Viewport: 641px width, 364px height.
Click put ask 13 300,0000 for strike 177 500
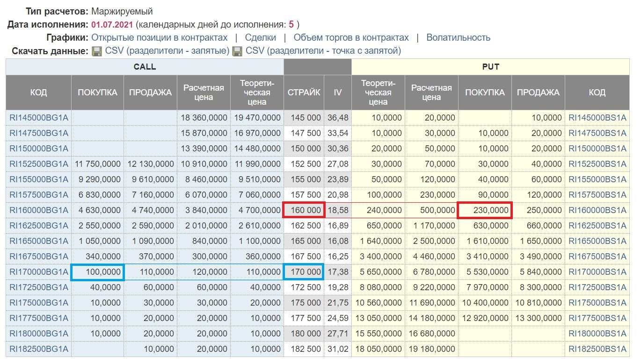[539, 318]
